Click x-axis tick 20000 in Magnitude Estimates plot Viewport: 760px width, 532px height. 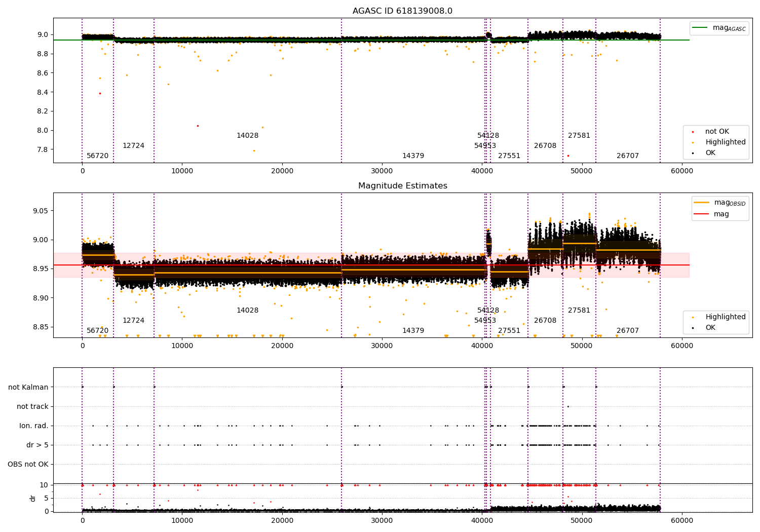point(282,346)
